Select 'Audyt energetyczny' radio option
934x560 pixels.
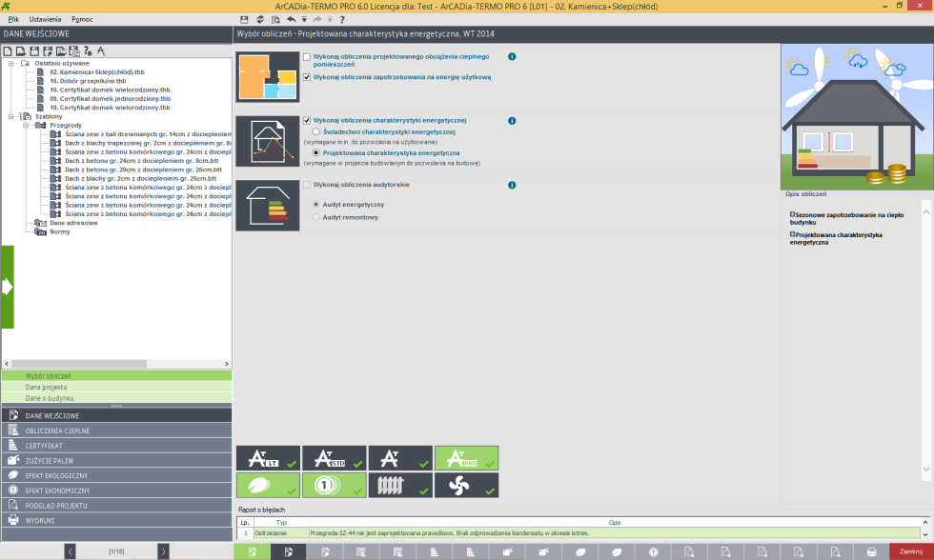(316, 204)
